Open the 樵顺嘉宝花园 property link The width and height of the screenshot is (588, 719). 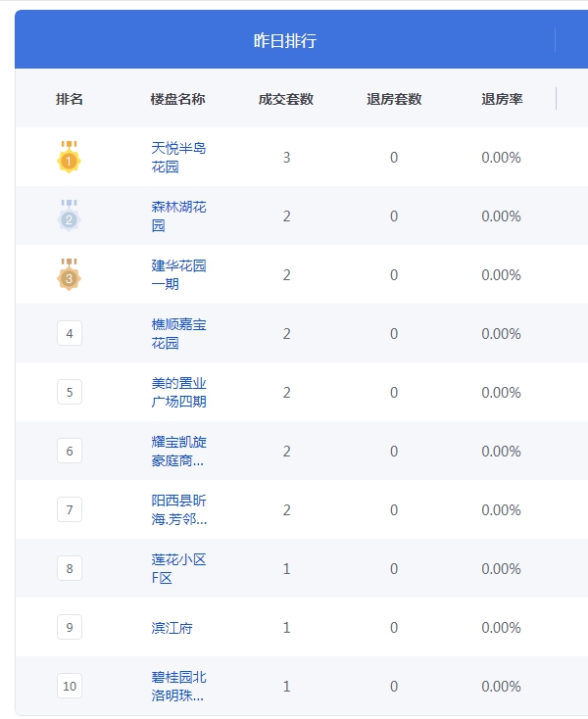[x=179, y=333]
